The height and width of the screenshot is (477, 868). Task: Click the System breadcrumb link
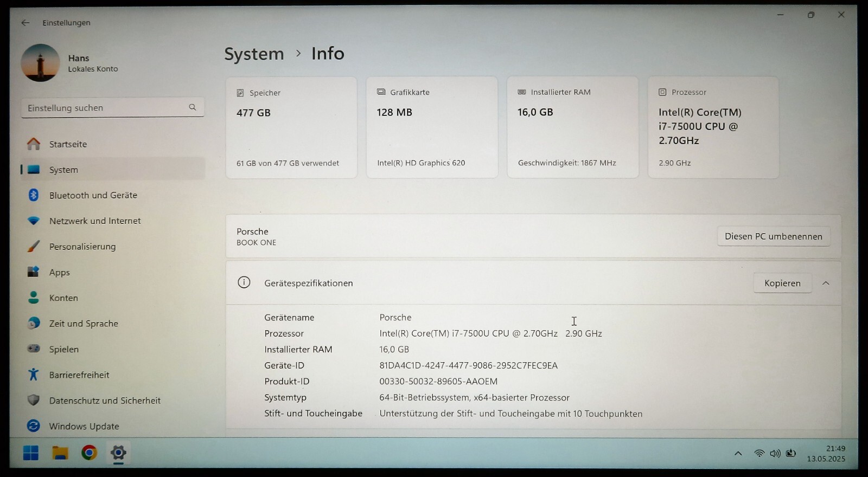tap(254, 54)
